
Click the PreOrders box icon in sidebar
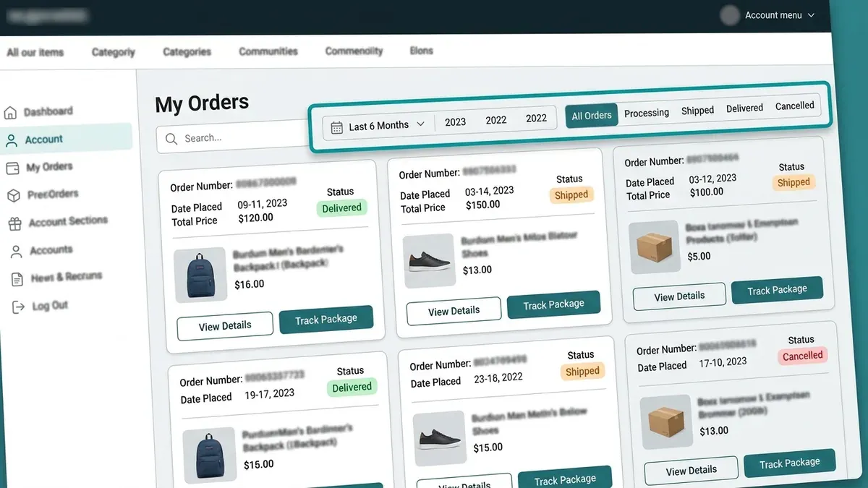[x=14, y=195]
